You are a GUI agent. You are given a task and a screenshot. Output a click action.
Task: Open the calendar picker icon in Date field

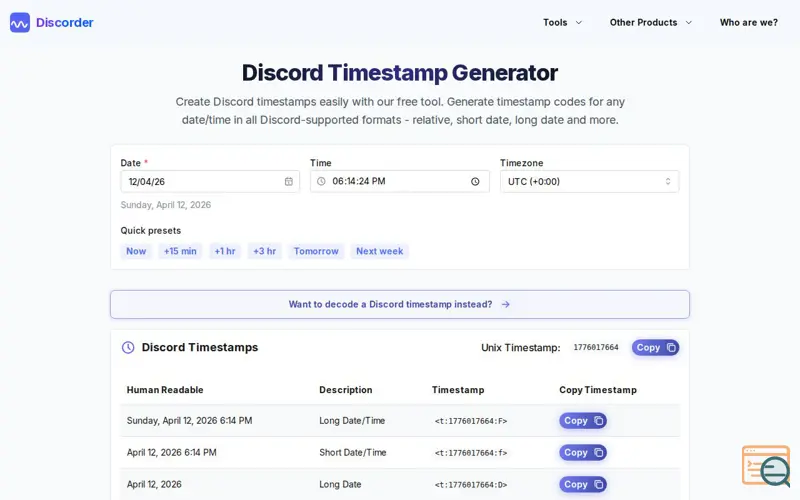pyautogui.click(x=289, y=182)
